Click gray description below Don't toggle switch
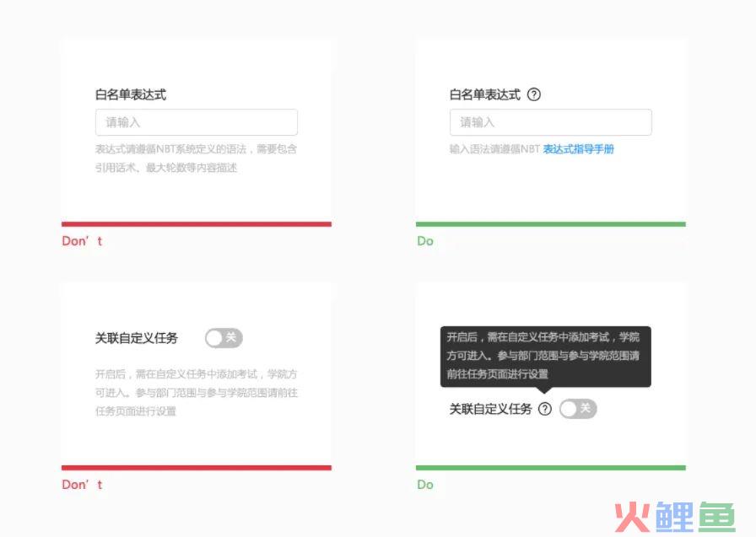Screen dimensions: 756x537 point(197,393)
